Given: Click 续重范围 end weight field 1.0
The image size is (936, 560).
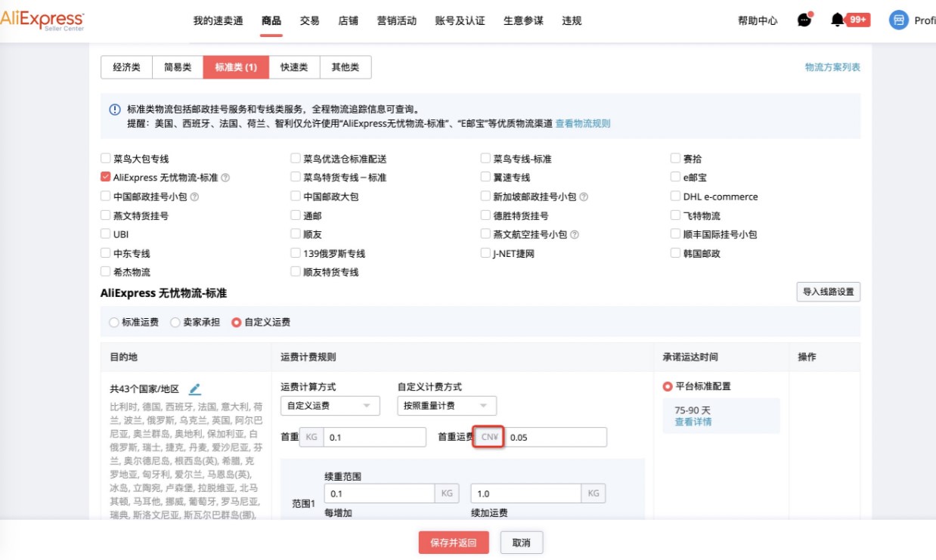Looking at the screenshot, I should 525,493.
